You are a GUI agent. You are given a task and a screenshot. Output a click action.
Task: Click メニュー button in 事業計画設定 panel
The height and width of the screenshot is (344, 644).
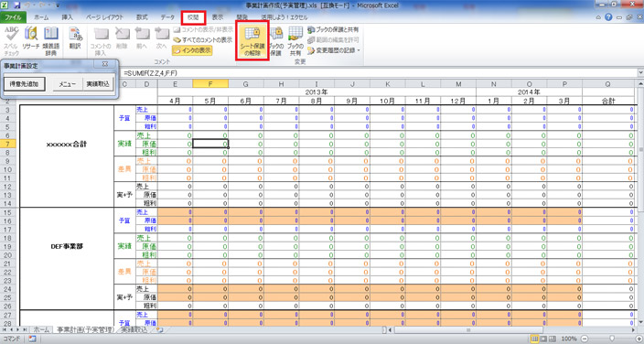(x=68, y=84)
